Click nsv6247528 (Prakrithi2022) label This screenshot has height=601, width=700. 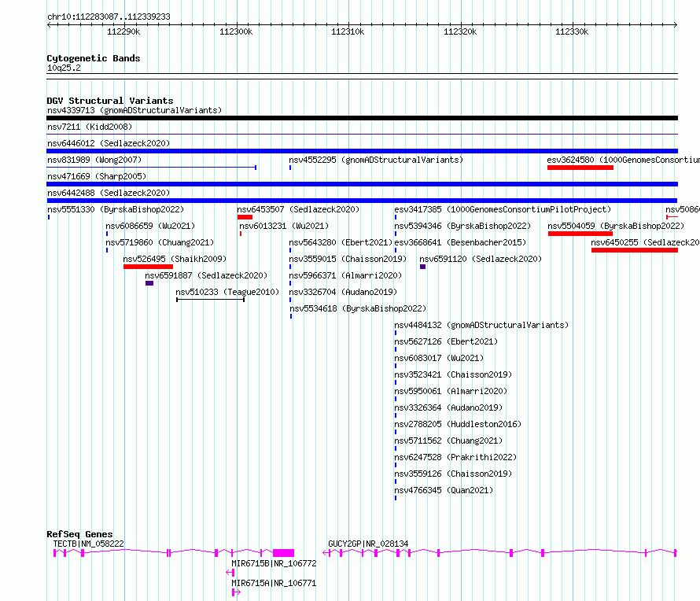click(455, 457)
